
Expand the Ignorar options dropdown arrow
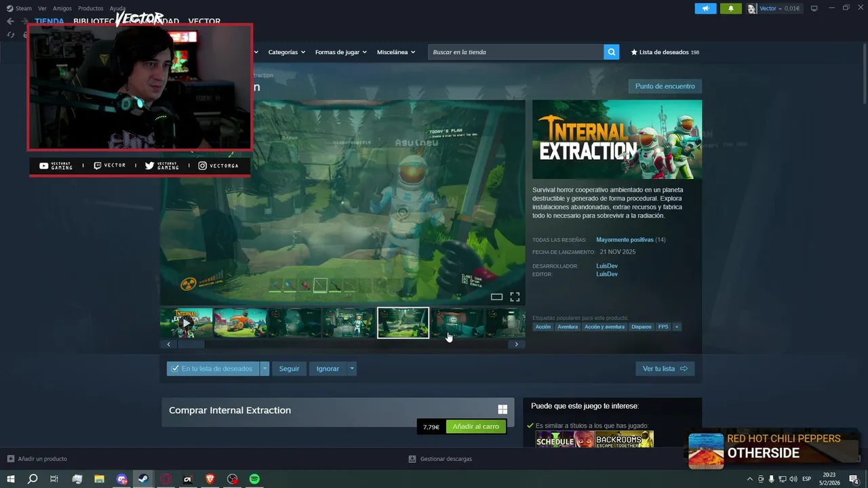(x=351, y=369)
